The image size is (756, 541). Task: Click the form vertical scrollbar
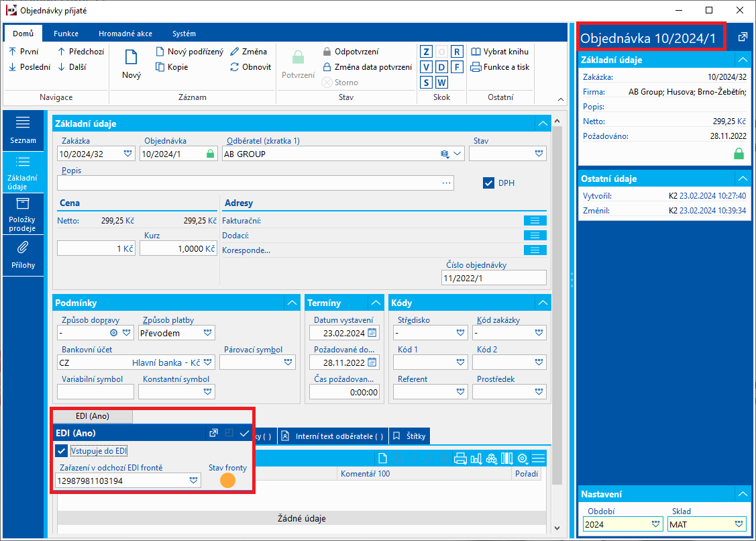(557, 305)
